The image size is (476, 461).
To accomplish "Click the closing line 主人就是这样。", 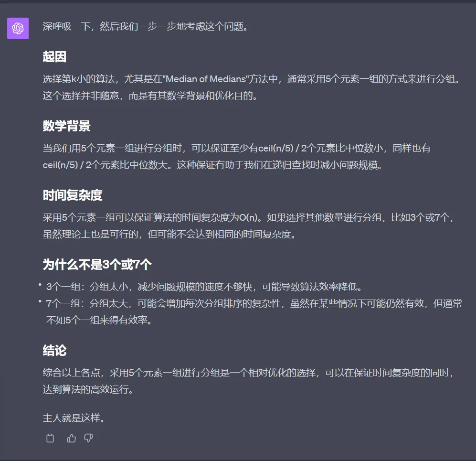I will click(x=74, y=418).
